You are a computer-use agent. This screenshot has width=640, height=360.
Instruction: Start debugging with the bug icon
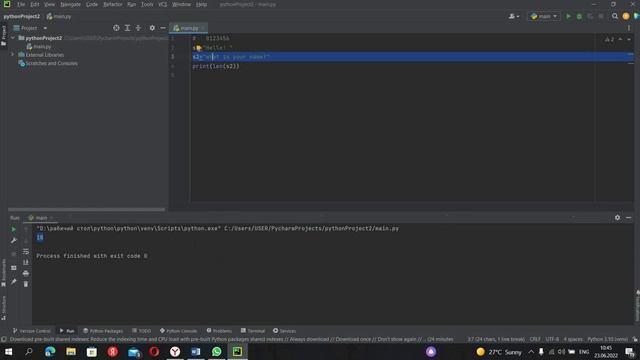pos(579,16)
